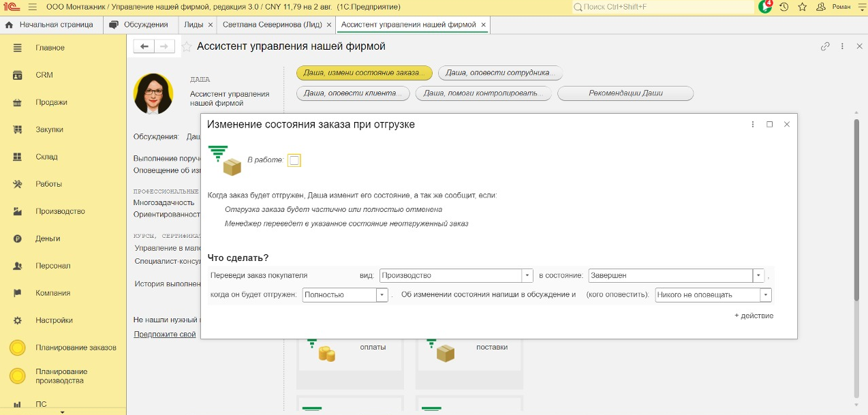The width and height of the screenshot is (868, 415).
Task: Open notifications bell with badge 4
Action: click(765, 7)
